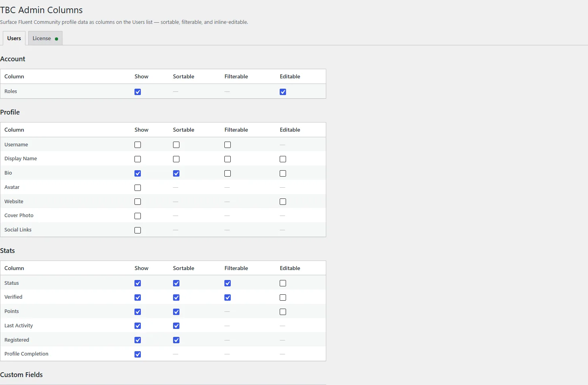The height and width of the screenshot is (385, 588).
Task: Disable Editable for the Roles column
Action: tap(283, 92)
